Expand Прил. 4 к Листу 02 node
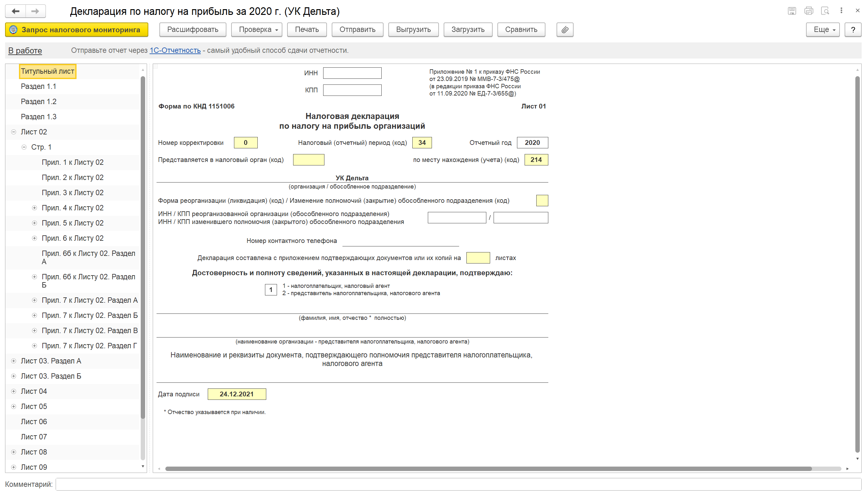The image size is (868, 496). (x=34, y=208)
